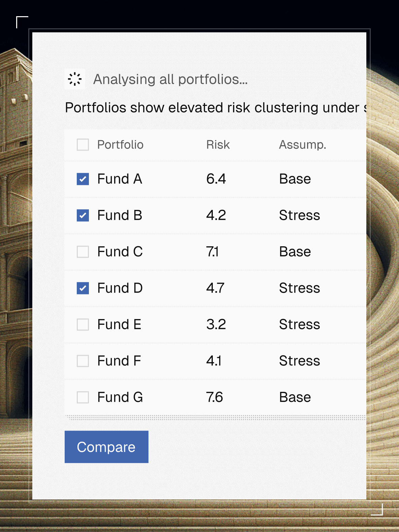
Task: Click risk value 4.7
Action: pos(215,288)
